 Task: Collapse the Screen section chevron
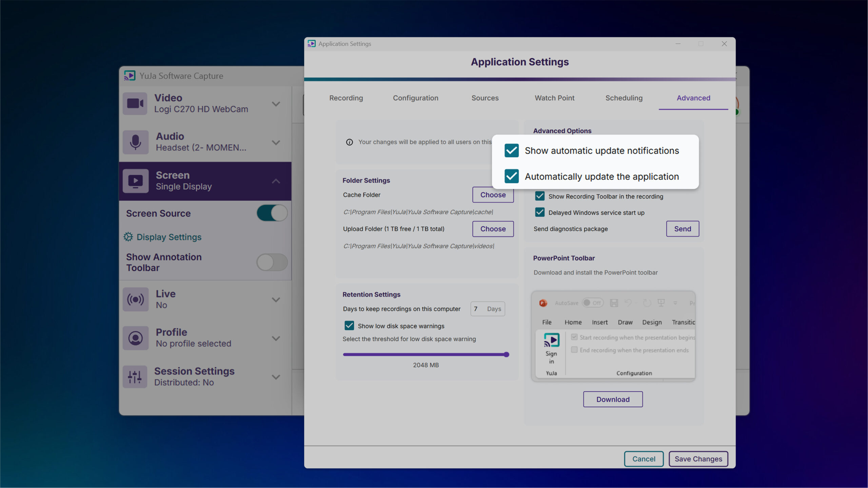tap(276, 181)
